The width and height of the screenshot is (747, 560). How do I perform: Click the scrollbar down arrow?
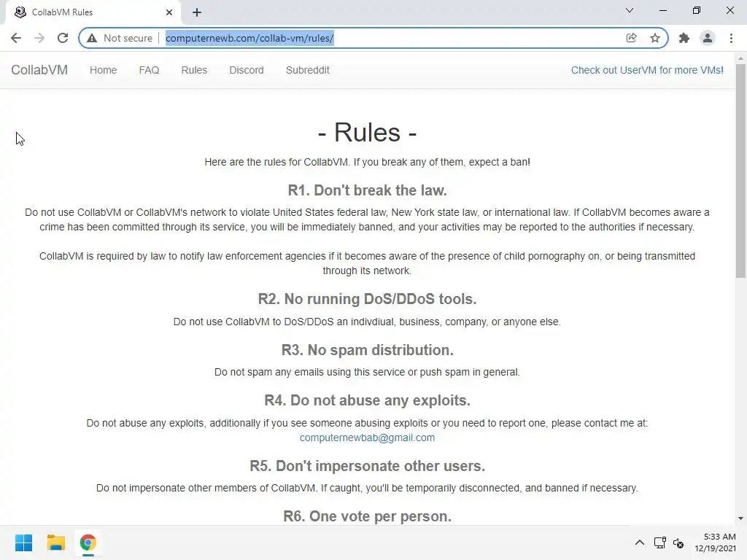click(x=740, y=518)
